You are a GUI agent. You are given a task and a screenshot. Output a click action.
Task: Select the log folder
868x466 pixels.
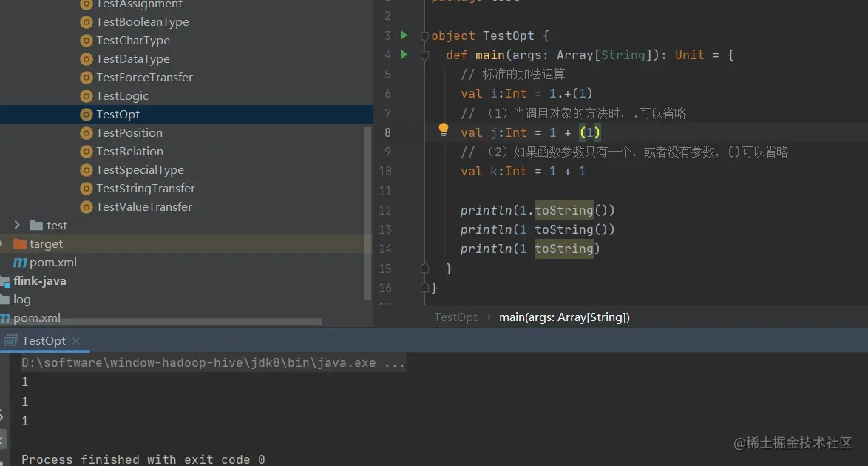[22, 300]
